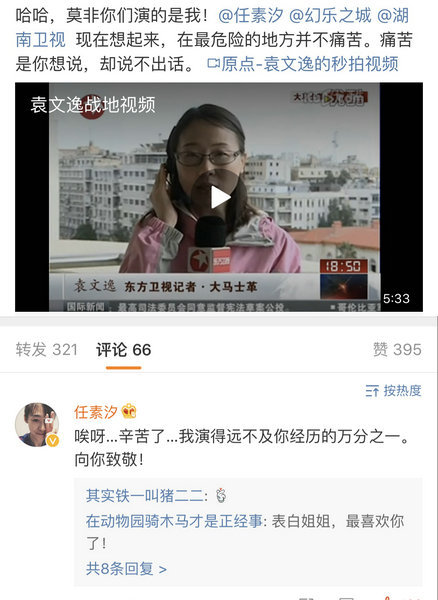Click crown member badge next to 任素汐
The width and height of the screenshot is (438, 600).
[129, 412]
